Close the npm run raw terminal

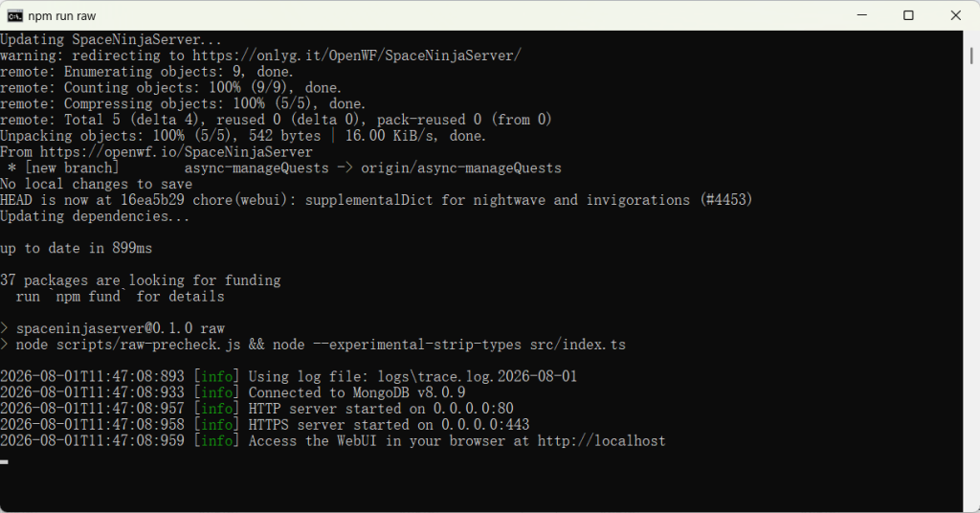(956, 15)
